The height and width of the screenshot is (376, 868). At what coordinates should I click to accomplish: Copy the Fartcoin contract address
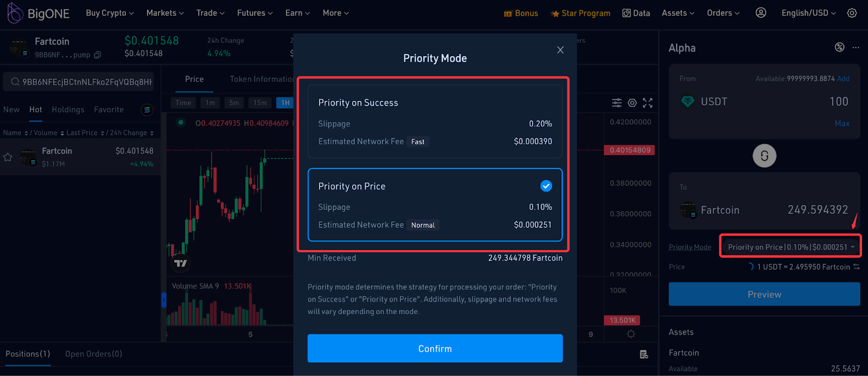click(98, 55)
